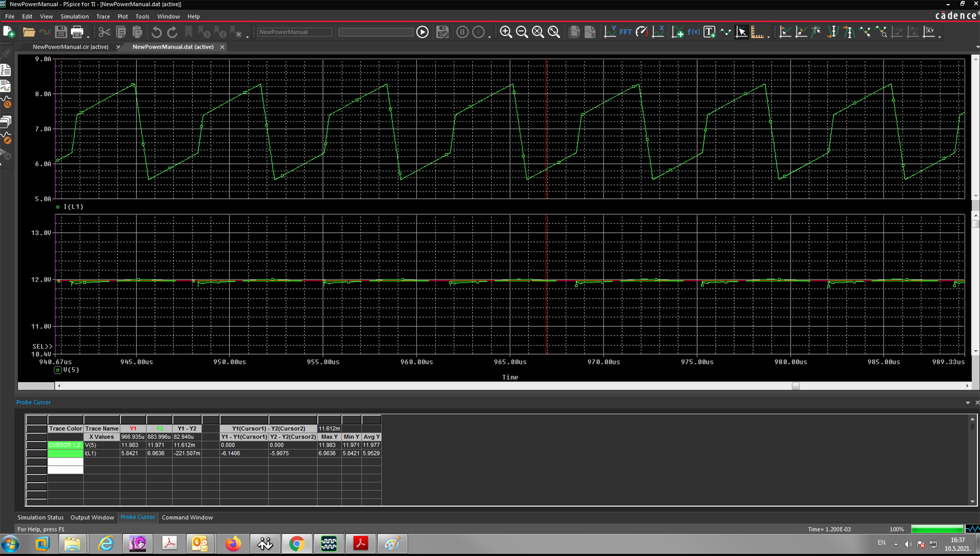Screen dimensions: 980x556
Task: Click the save checkpoint icon
Action: [442, 32]
